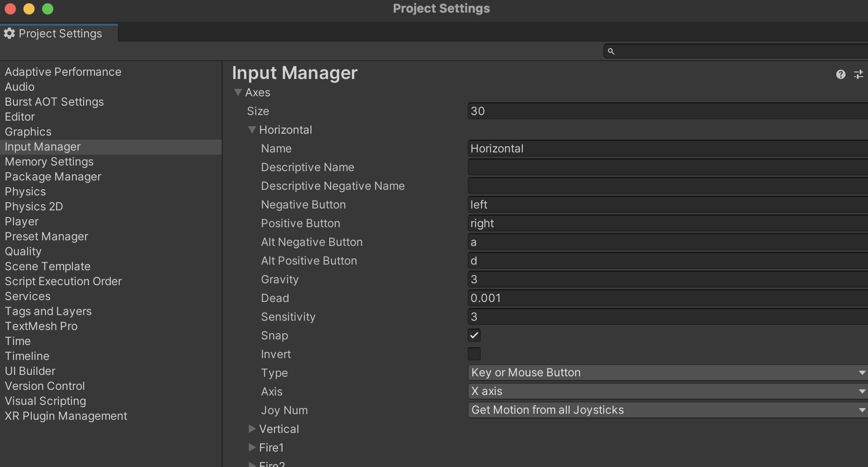Open Time settings
This screenshot has width=868, height=467.
(x=18, y=341)
